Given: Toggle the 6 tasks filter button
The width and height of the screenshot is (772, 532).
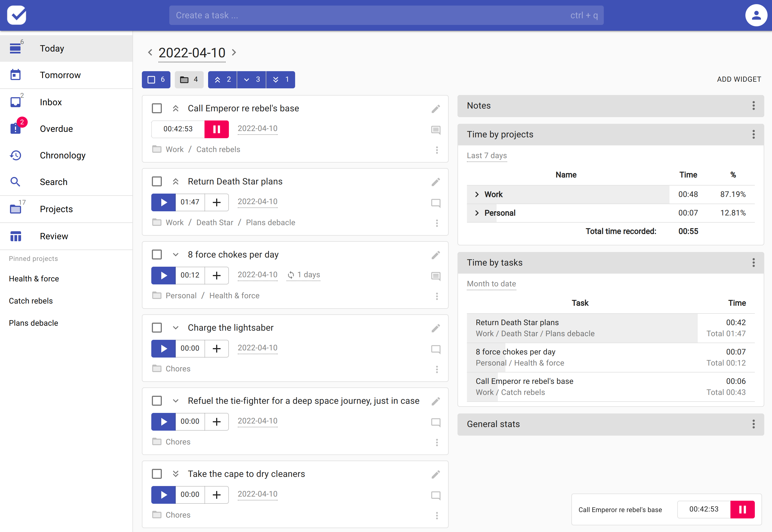Looking at the screenshot, I should point(156,80).
